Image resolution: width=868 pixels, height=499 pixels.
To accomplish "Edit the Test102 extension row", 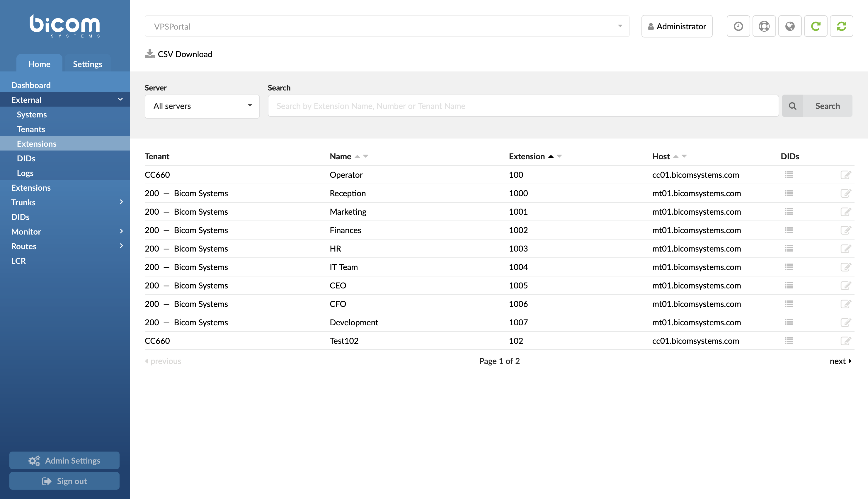I will (x=846, y=341).
